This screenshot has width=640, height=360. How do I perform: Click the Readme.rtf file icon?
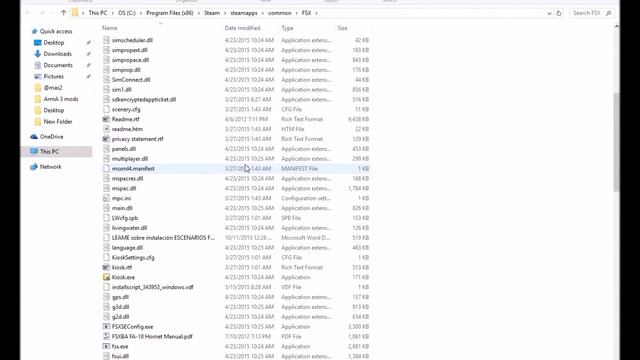[106, 119]
